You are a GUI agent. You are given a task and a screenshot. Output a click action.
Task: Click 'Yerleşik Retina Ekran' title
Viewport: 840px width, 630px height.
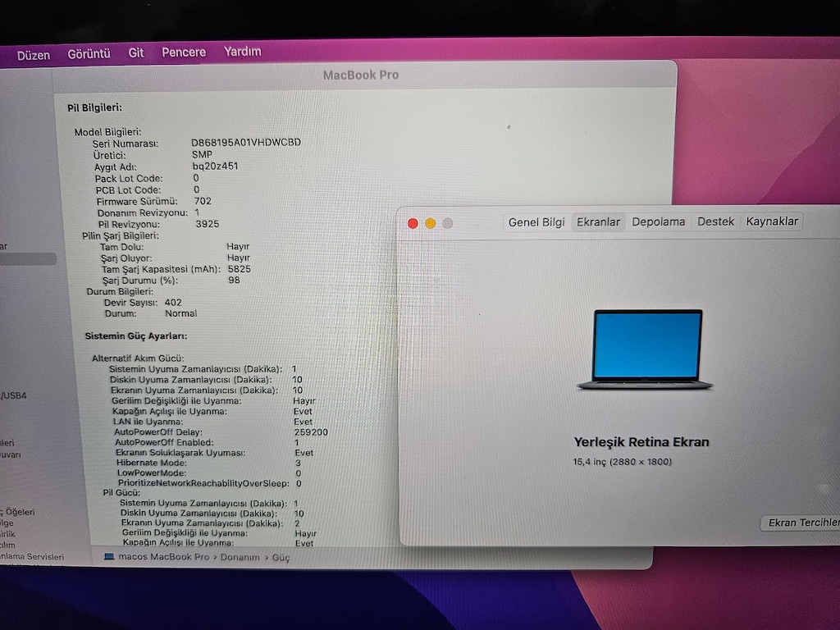click(x=641, y=442)
